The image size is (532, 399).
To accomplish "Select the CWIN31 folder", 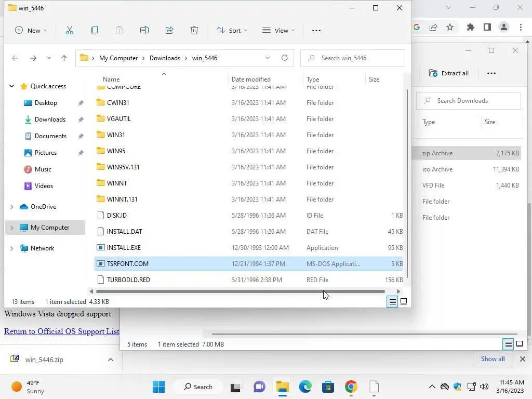I will 248,103.
